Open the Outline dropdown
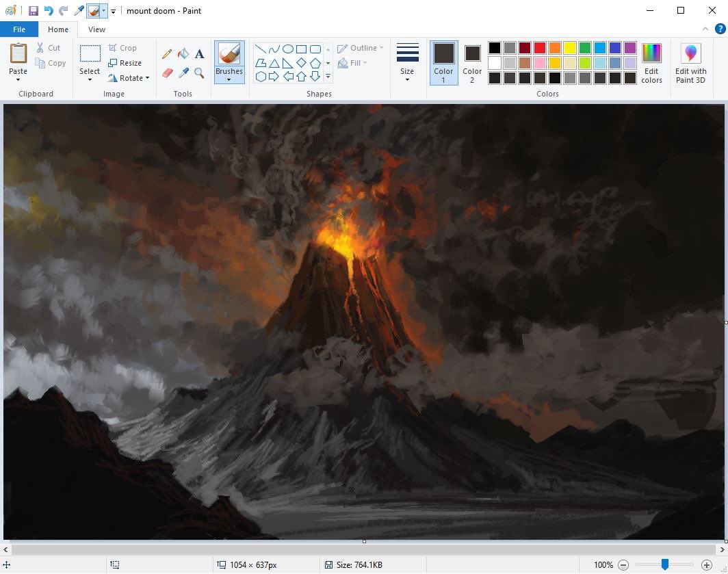Image resolution: width=728 pixels, height=574 pixels. pyautogui.click(x=361, y=48)
